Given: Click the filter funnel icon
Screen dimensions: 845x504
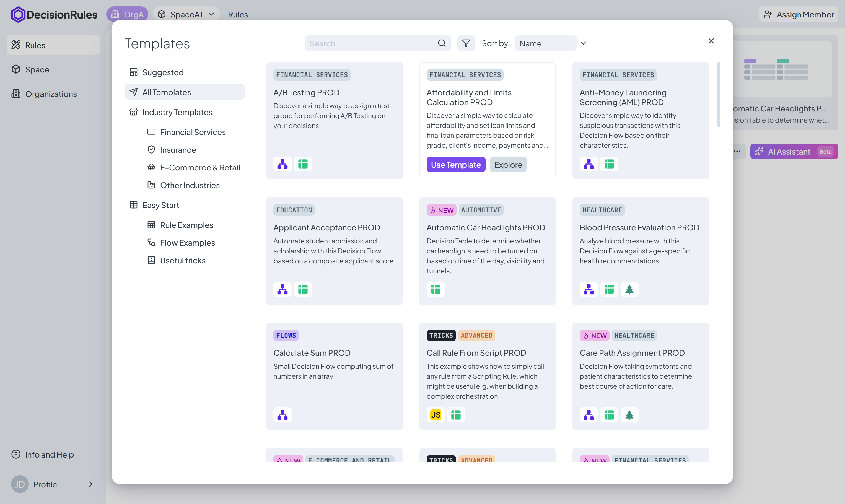Looking at the screenshot, I should point(466,43).
